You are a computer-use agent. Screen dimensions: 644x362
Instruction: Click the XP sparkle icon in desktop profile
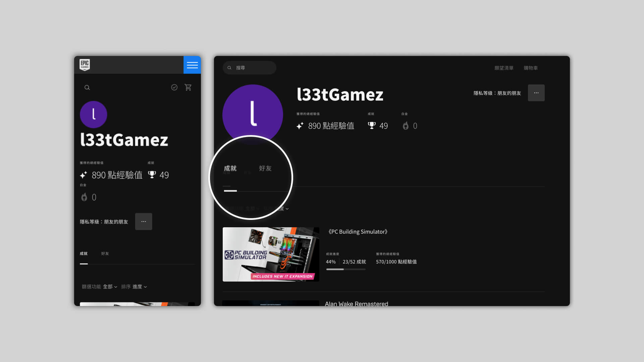pos(300,126)
